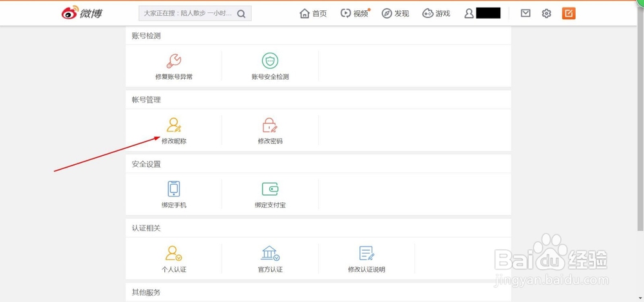Open the 修改认证说明 label
644x302 pixels.
pos(367,270)
